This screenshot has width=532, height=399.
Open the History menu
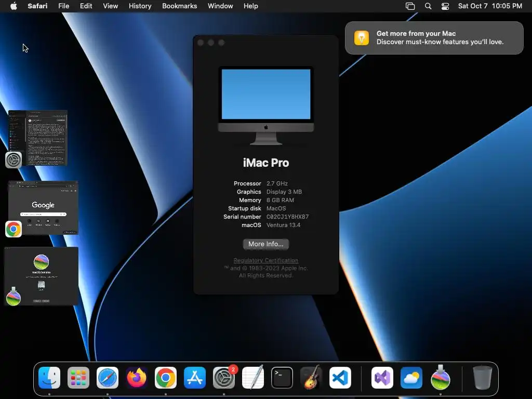(x=140, y=6)
